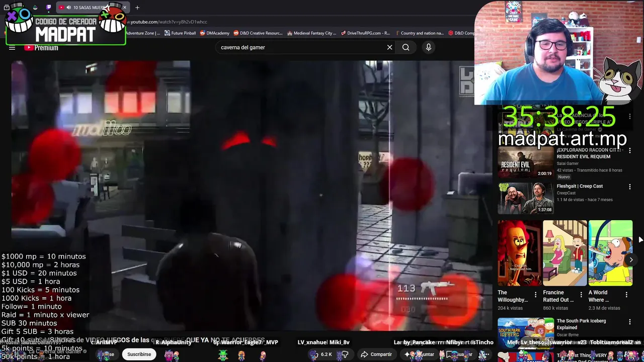
Task: Click the main video player area
Action: [x=252, y=196]
